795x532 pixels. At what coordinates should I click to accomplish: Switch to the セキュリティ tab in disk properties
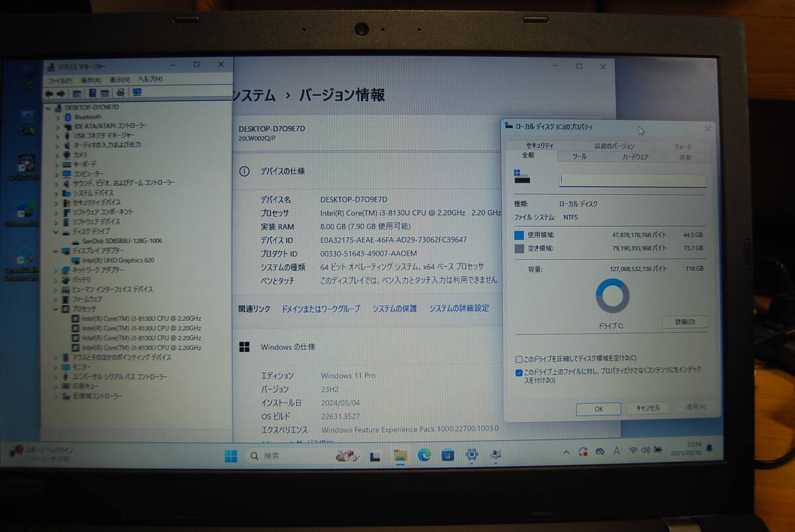540,146
